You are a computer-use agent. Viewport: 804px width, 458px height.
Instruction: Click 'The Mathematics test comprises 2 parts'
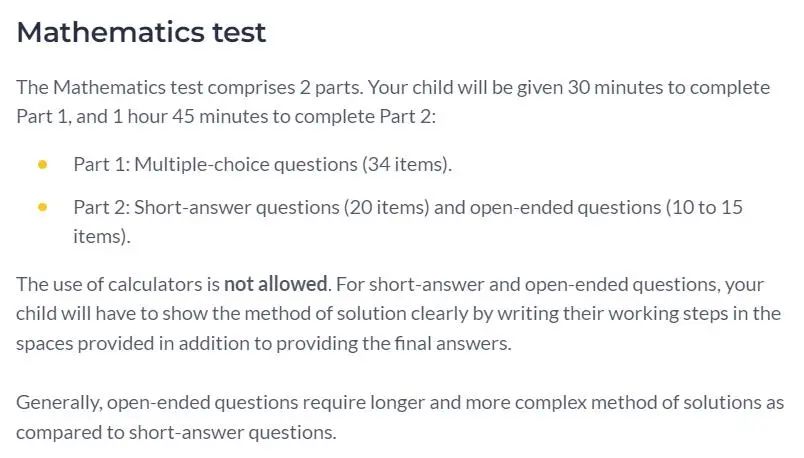click(x=190, y=88)
